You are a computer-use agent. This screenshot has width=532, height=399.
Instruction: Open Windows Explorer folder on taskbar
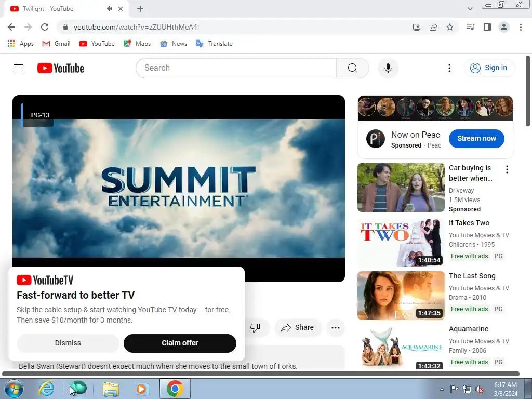click(111, 389)
